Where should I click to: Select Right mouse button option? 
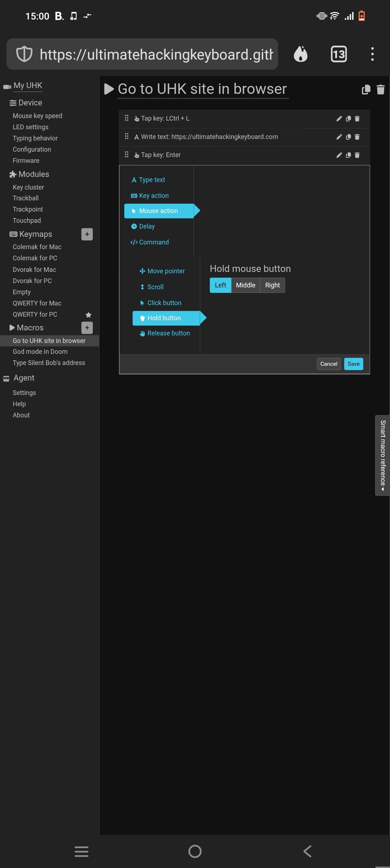click(x=272, y=285)
